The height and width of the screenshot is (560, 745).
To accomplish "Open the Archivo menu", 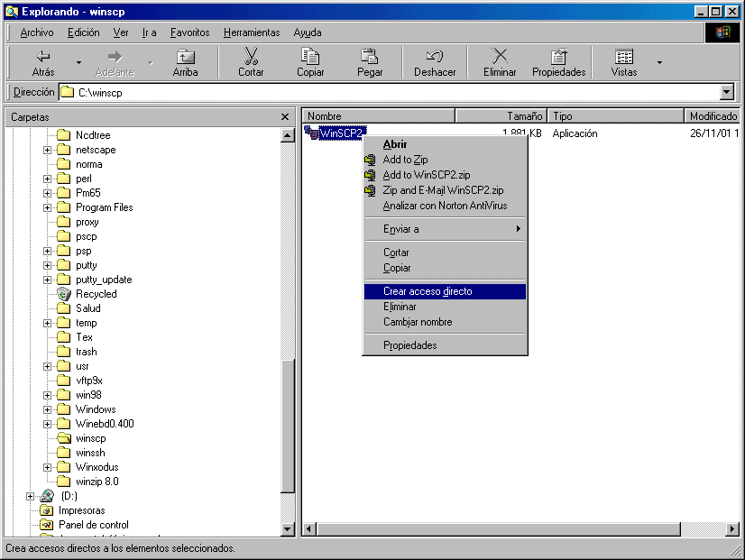I will point(37,32).
